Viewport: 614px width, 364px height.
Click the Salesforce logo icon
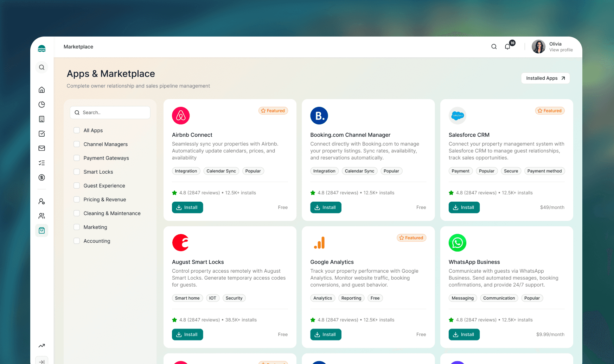458,116
